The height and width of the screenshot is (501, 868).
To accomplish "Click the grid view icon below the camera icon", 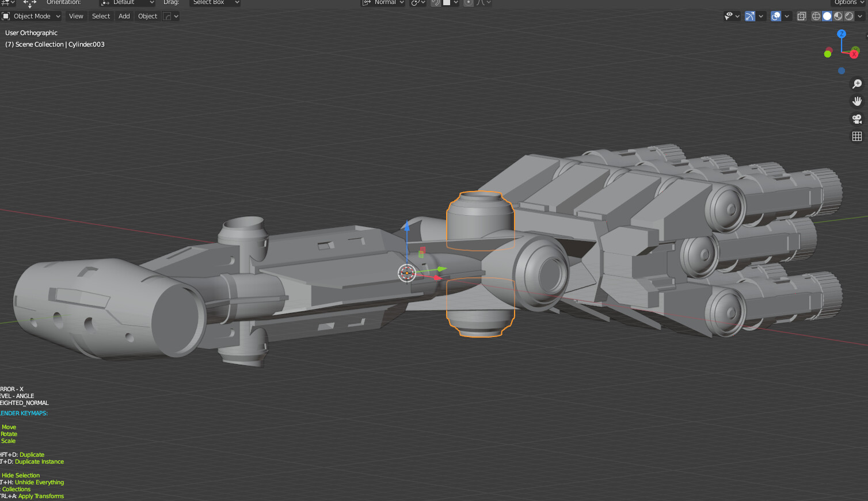I will [x=857, y=136].
